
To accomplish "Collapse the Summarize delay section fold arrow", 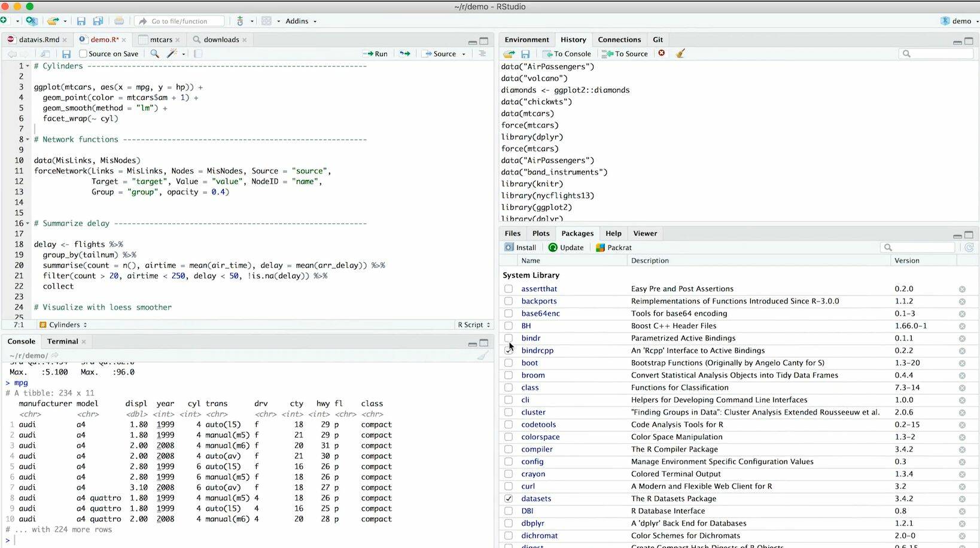I will click(x=28, y=223).
